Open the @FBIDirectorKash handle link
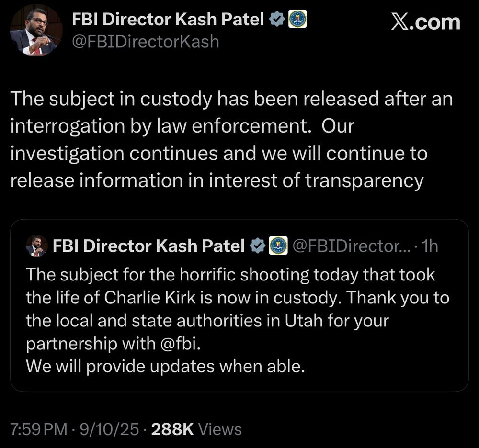Image resolution: width=479 pixels, height=448 pixels. click(x=145, y=42)
